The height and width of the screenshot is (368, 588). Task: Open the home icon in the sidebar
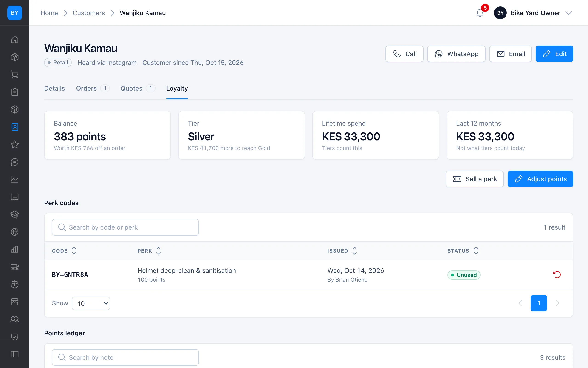(14, 39)
